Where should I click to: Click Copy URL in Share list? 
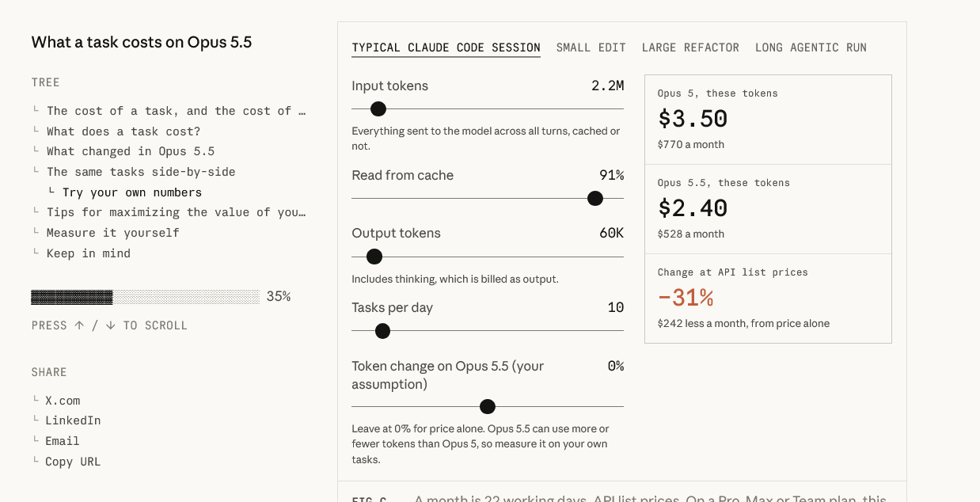coord(73,462)
